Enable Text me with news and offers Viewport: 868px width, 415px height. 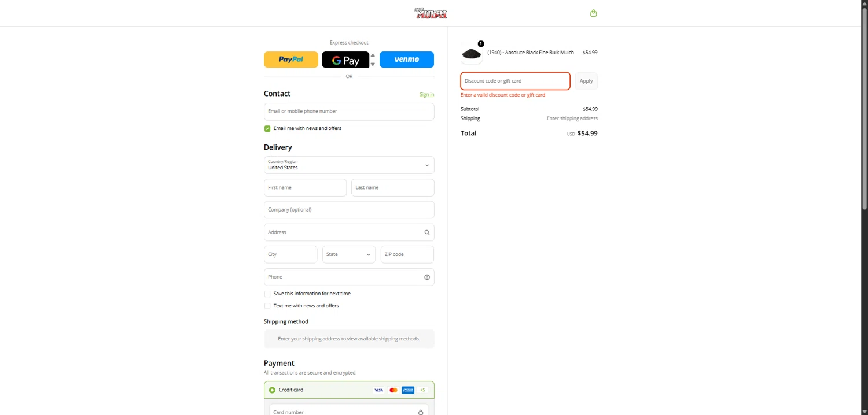[267, 306]
